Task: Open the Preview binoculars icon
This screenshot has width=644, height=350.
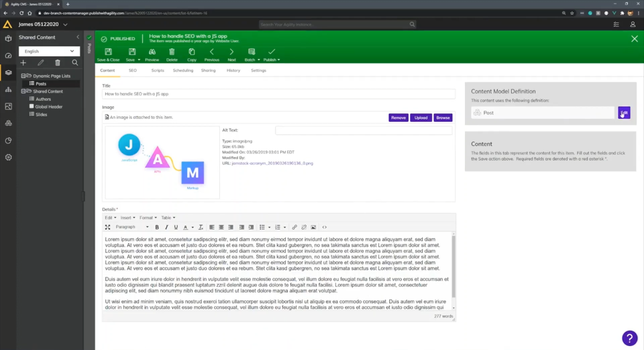Action: [x=152, y=55]
